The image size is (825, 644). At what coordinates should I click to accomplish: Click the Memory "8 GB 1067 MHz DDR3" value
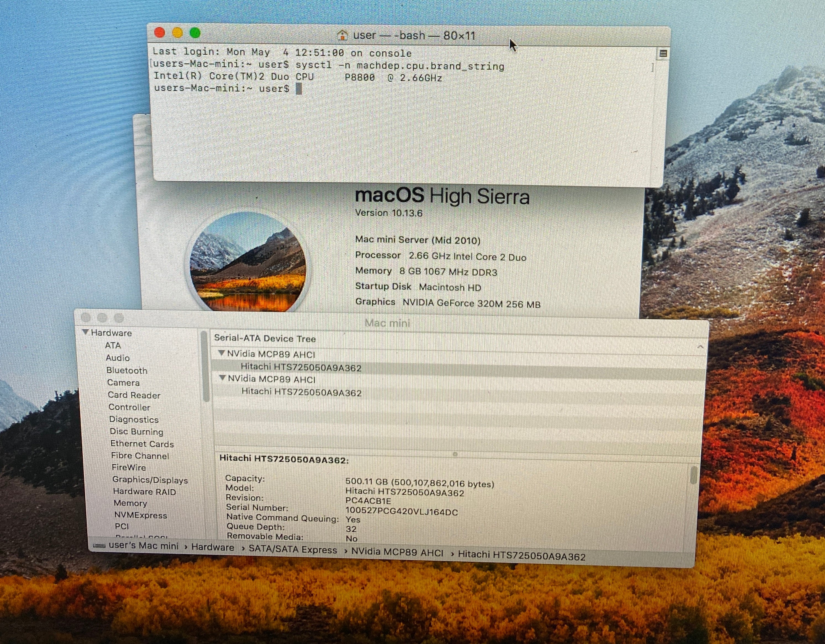[x=448, y=272]
